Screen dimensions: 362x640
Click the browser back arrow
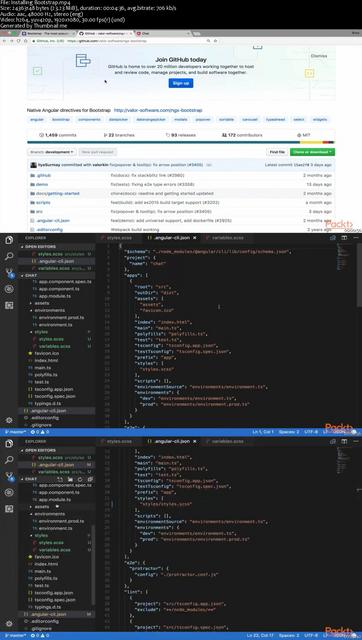(x=5, y=41)
